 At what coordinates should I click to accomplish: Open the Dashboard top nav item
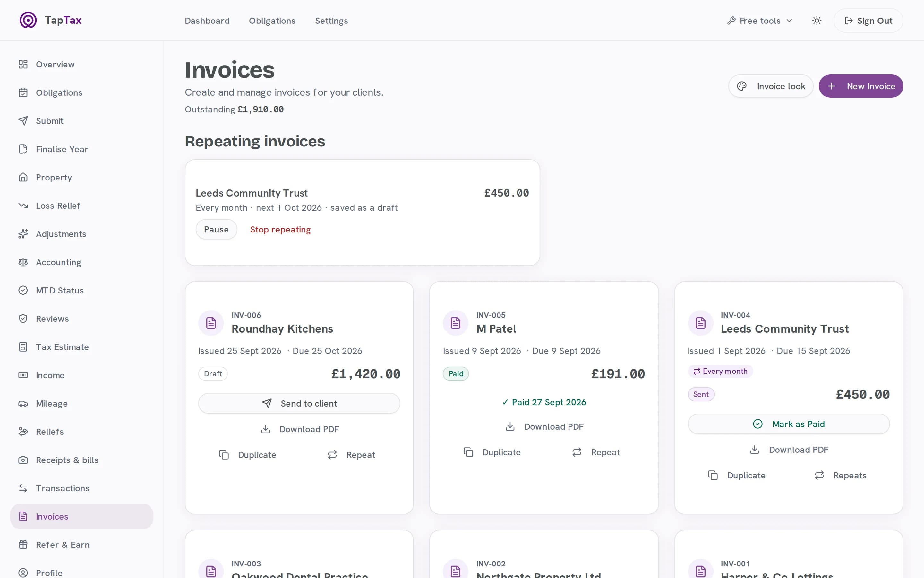[207, 21]
